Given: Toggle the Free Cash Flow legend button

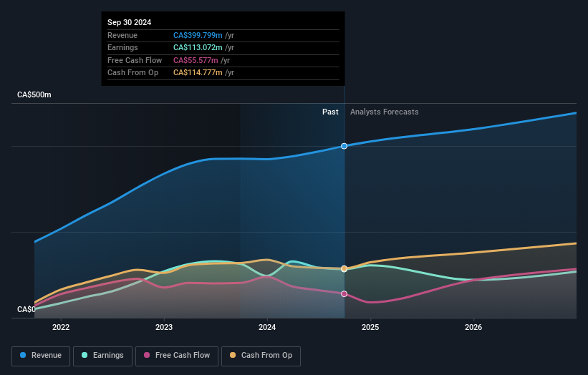Looking at the screenshot, I should pyautogui.click(x=177, y=356).
